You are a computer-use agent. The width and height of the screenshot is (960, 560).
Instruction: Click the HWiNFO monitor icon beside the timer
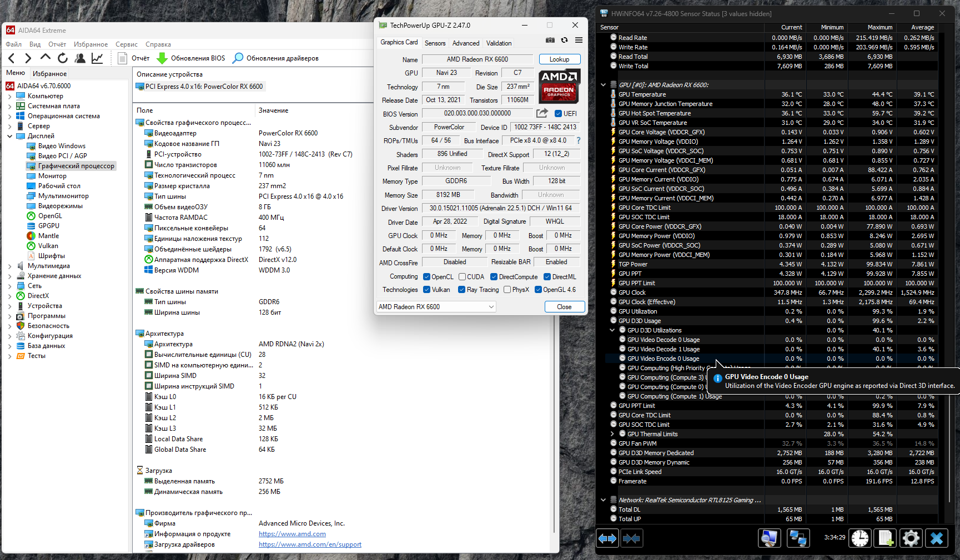[770, 538]
